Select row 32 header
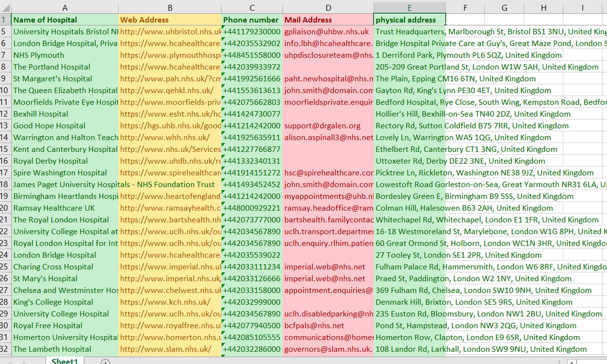This screenshot has height=364, width=607. click(5, 349)
